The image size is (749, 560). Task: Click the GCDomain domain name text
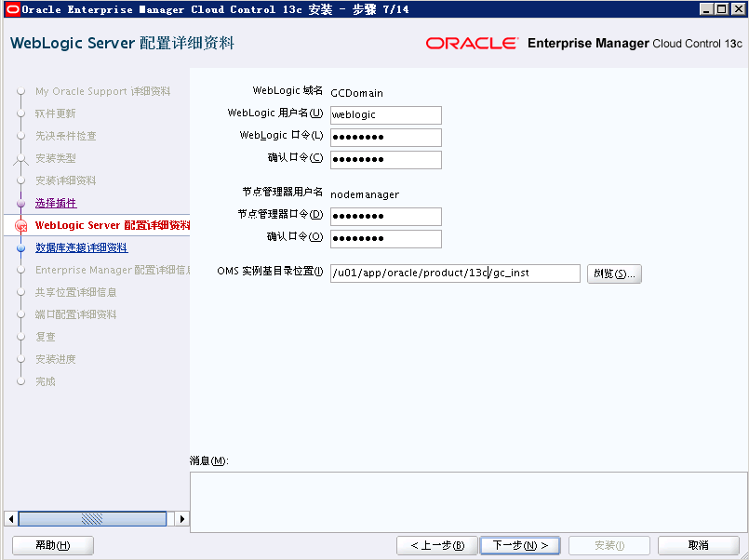pos(357,93)
